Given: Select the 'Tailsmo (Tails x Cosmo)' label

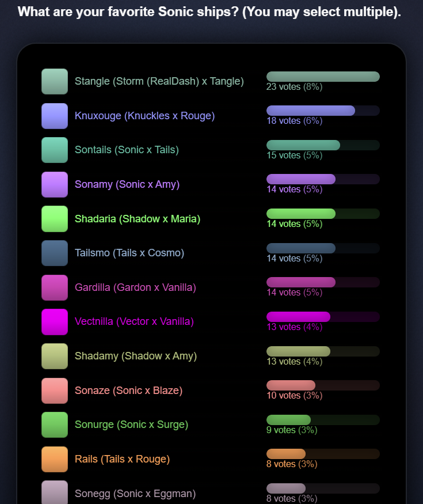Looking at the screenshot, I should pos(129,253).
